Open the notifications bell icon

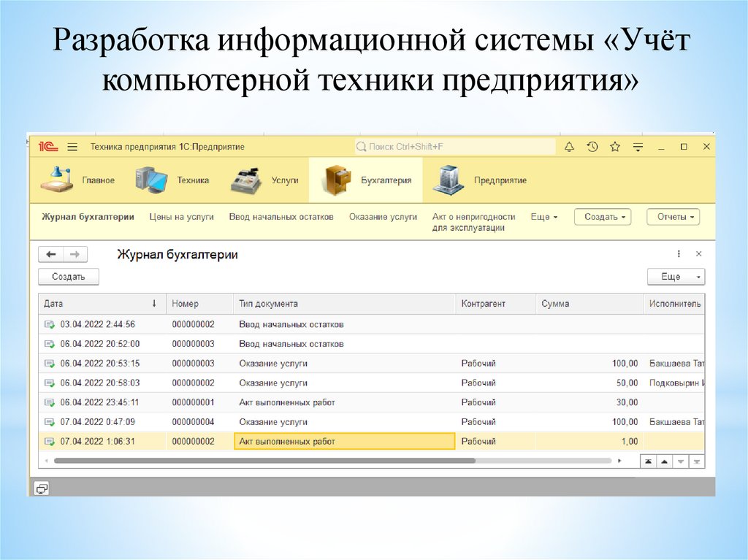tap(570, 147)
